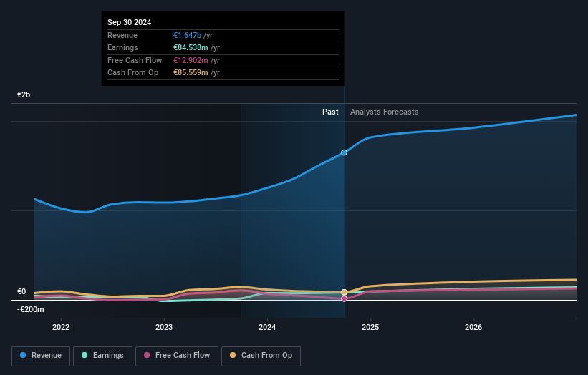Click the Analysts Forecasts label
The image size is (588, 375).
(385, 112)
